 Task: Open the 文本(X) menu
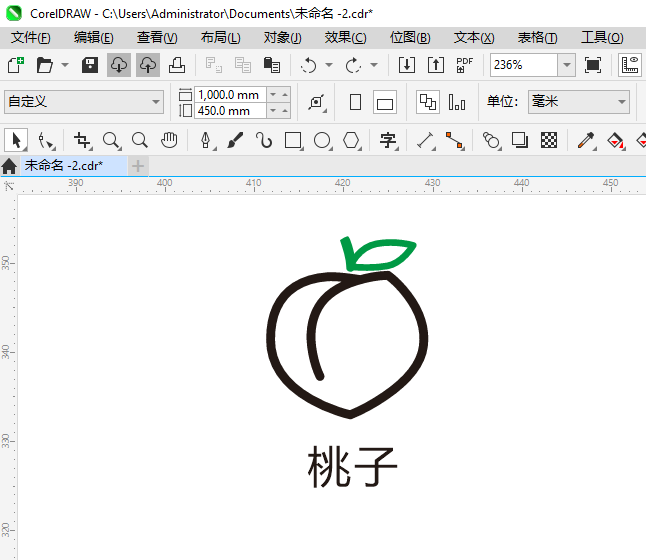click(x=474, y=38)
